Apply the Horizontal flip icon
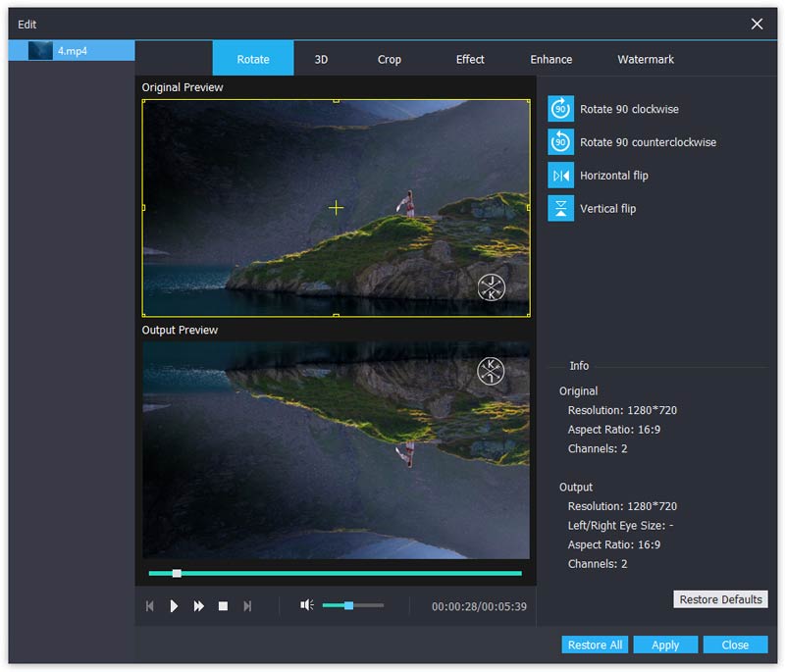This screenshot has height=672, width=785. click(x=560, y=176)
